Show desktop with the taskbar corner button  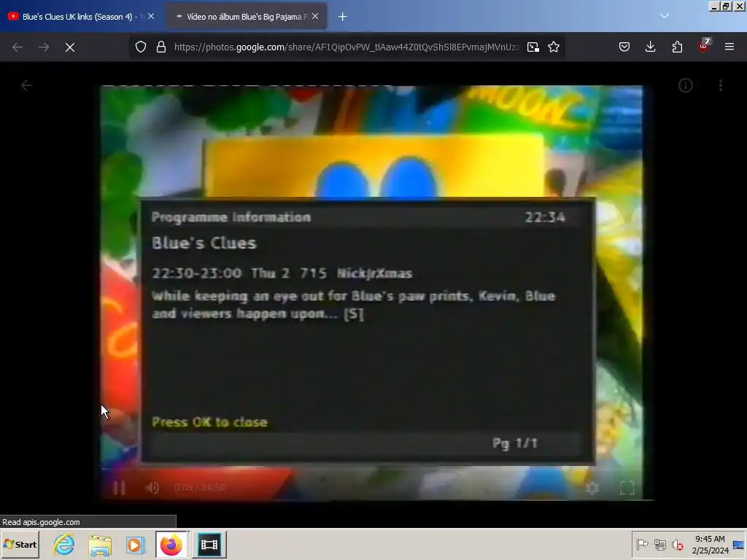tap(739, 545)
